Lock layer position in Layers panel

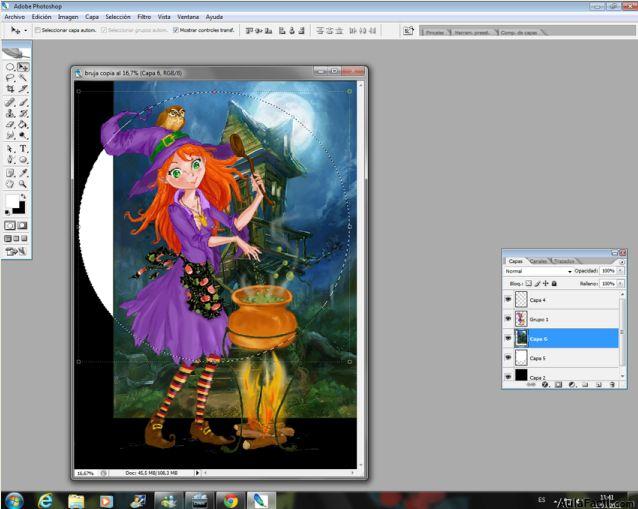click(546, 284)
